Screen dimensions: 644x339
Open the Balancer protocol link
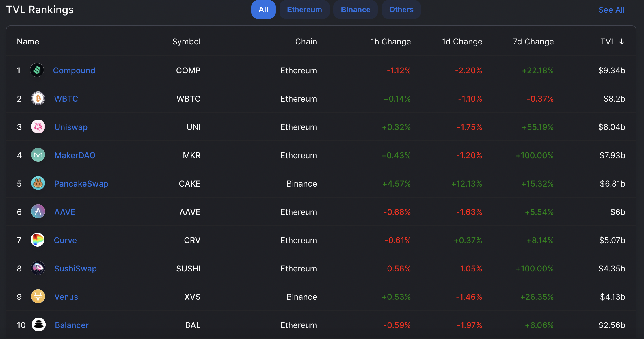[x=72, y=325]
